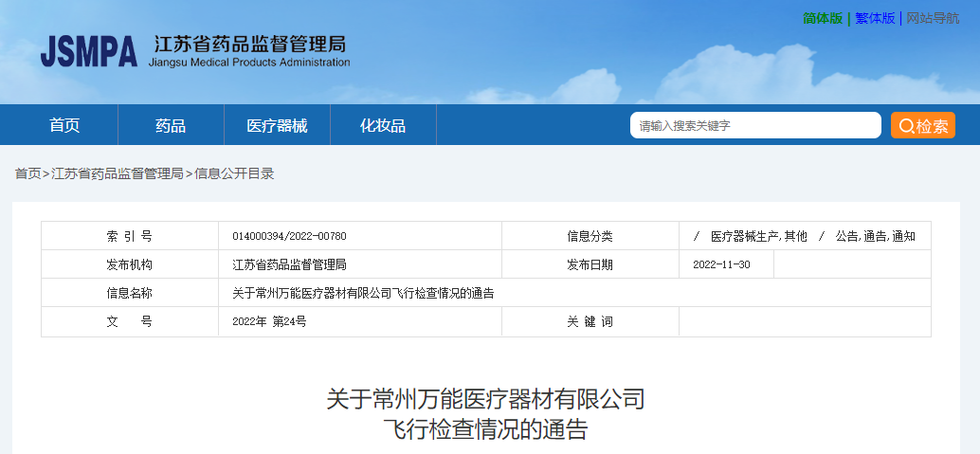Switch to 繁体版 traditional version
980x454 pixels.
tap(875, 18)
